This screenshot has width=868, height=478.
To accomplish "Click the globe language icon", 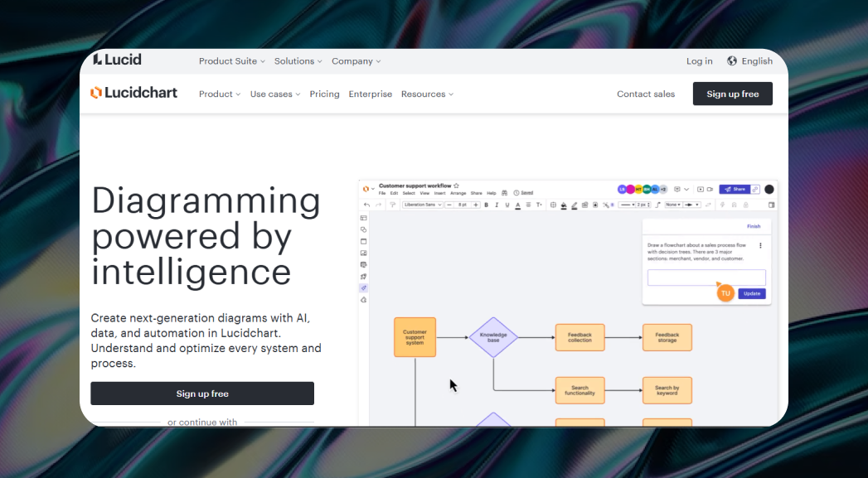I will pyautogui.click(x=732, y=60).
